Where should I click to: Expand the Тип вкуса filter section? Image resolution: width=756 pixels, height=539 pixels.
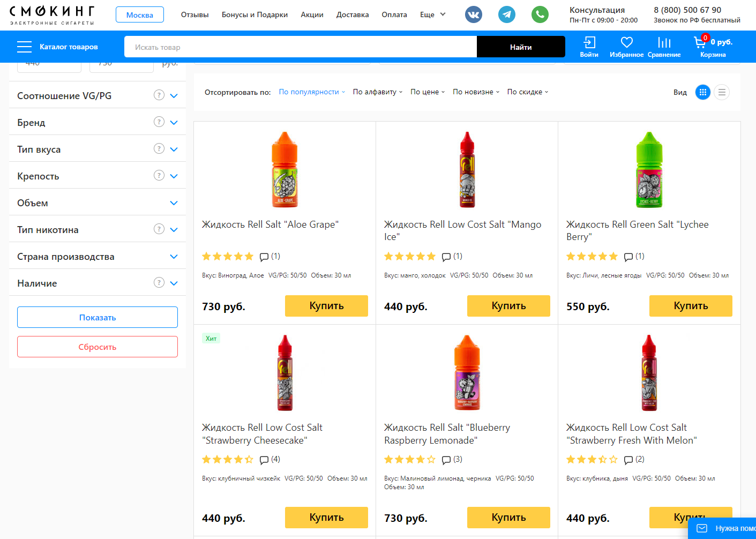point(174,149)
